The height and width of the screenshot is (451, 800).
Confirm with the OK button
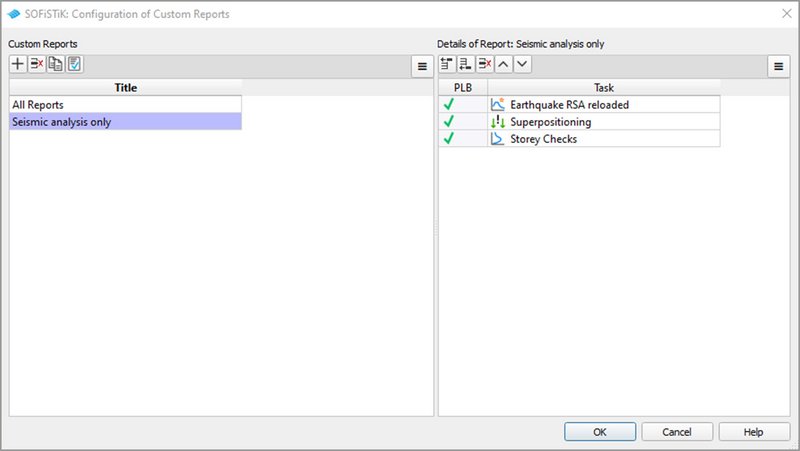click(x=600, y=432)
